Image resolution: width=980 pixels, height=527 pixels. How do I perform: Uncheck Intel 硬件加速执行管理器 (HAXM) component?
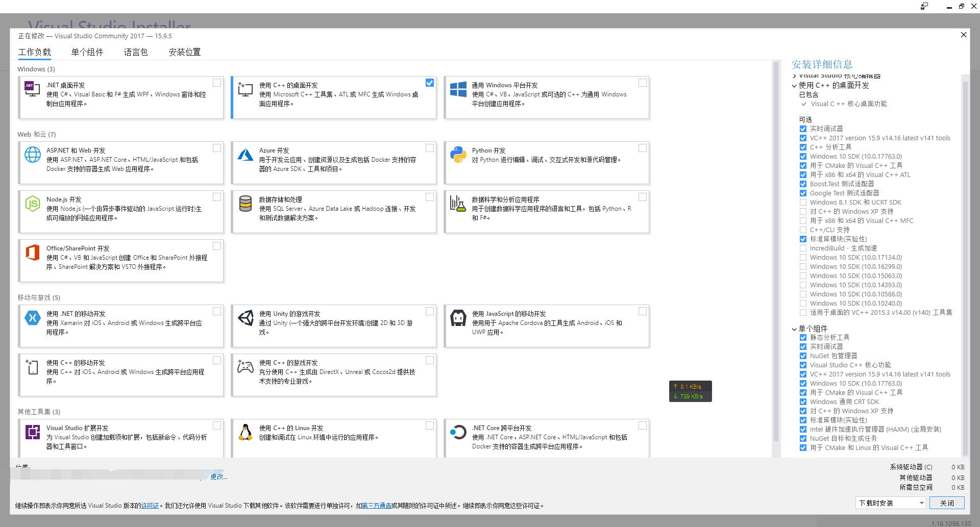(803, 430)
